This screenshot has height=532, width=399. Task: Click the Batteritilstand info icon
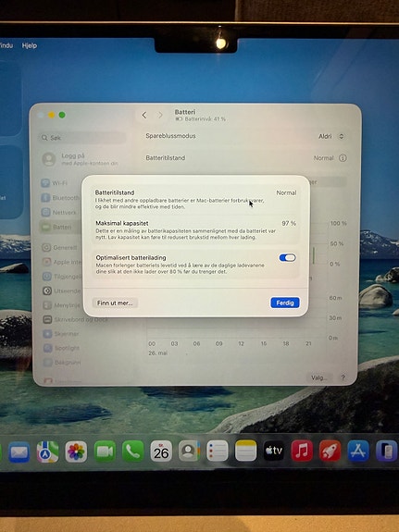click(x=343, y=158)
